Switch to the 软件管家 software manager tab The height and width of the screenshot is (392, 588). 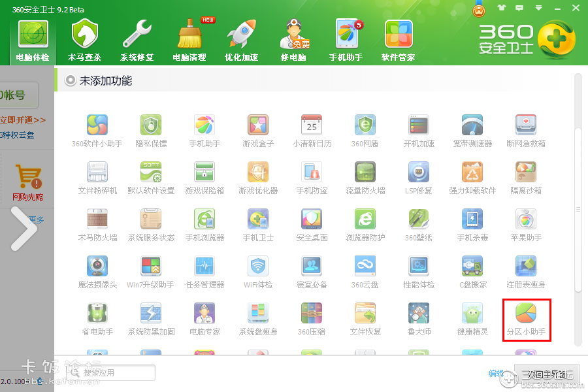point(399,37)
